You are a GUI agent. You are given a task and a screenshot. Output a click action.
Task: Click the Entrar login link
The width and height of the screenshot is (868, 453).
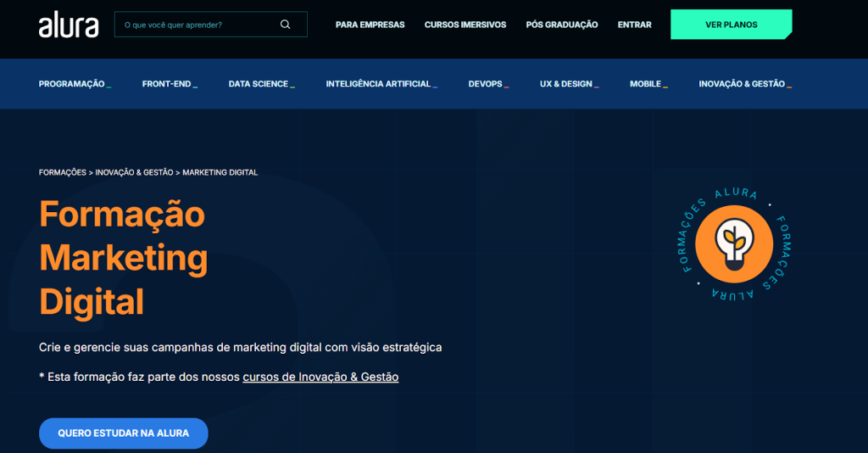click(x=634, y=25)
